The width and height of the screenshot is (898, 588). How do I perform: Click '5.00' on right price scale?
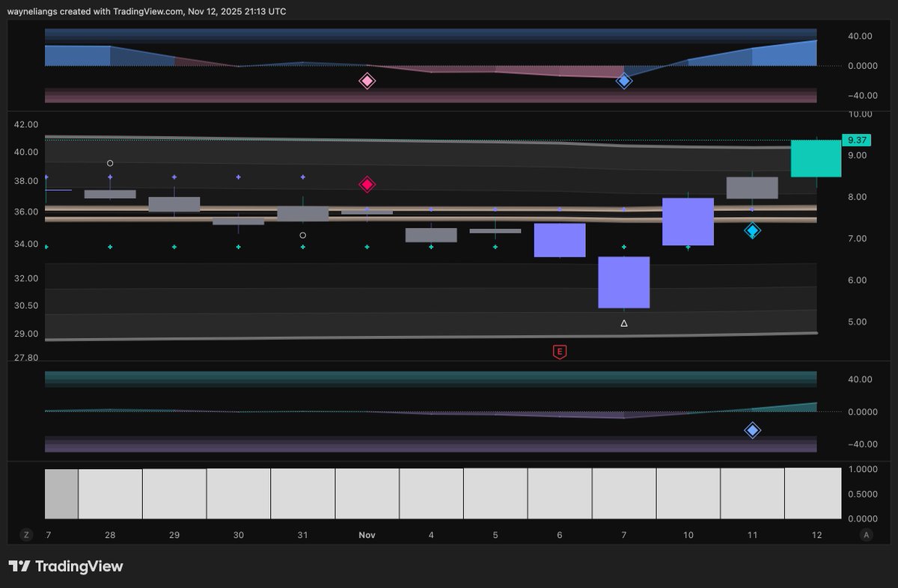pyautogui.click(x=858, y=322)
